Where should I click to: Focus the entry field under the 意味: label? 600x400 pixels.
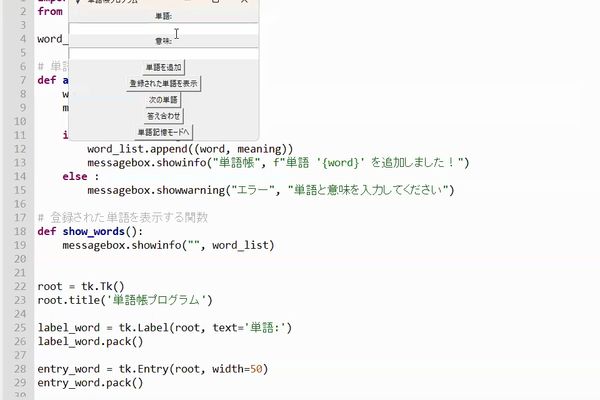pos(163,53)
